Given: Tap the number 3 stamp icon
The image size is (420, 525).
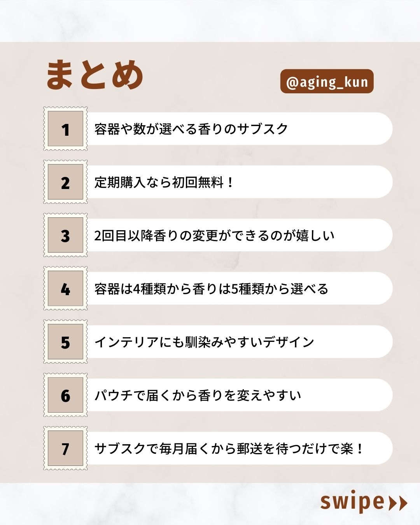Looking at the screenshot, I should [x=65, y=235].
